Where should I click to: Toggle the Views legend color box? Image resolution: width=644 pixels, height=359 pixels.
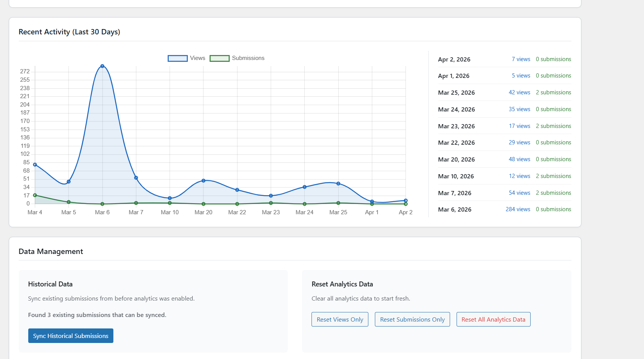(x=178, y=58)
